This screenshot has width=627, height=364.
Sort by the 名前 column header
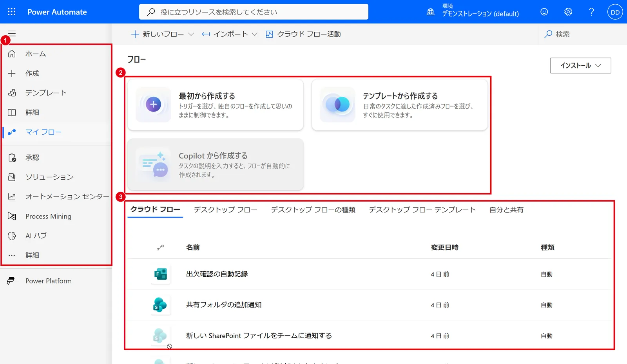pyautogui.click(x=193, y=247)
